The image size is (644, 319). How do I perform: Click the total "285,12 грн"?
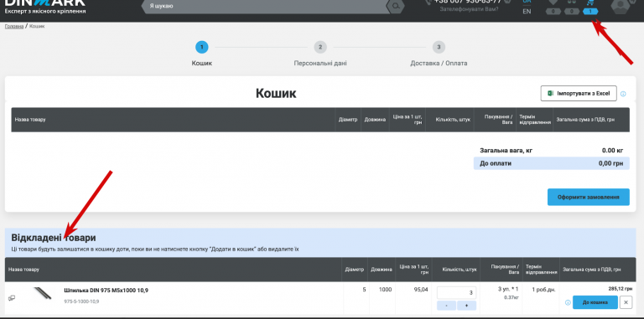click(x=621, y=289)
